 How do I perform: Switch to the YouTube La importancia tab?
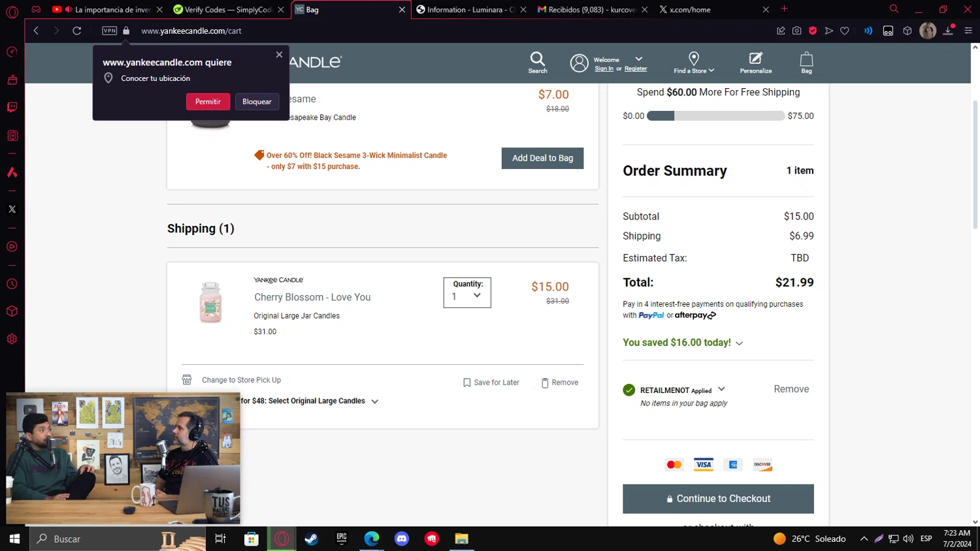pyautogui.click(x=106, y=10)
